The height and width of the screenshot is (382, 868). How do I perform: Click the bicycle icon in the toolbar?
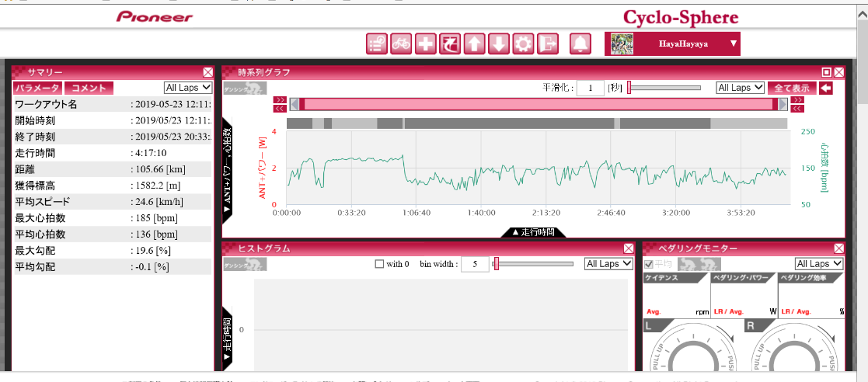[401, 44]
